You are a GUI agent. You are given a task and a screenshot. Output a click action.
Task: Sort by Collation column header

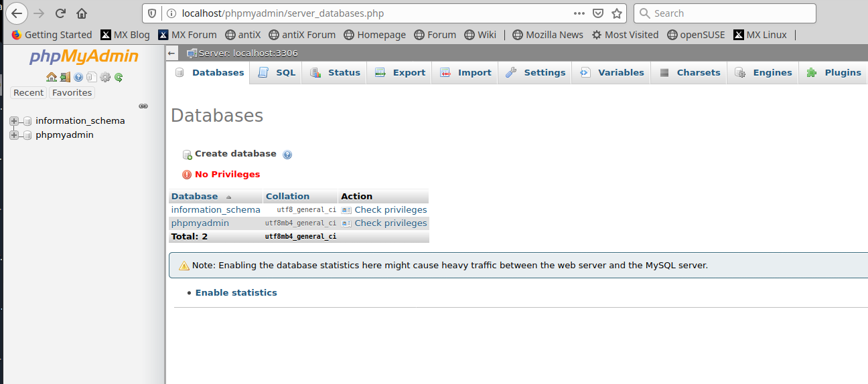click(x=287, y=197)
